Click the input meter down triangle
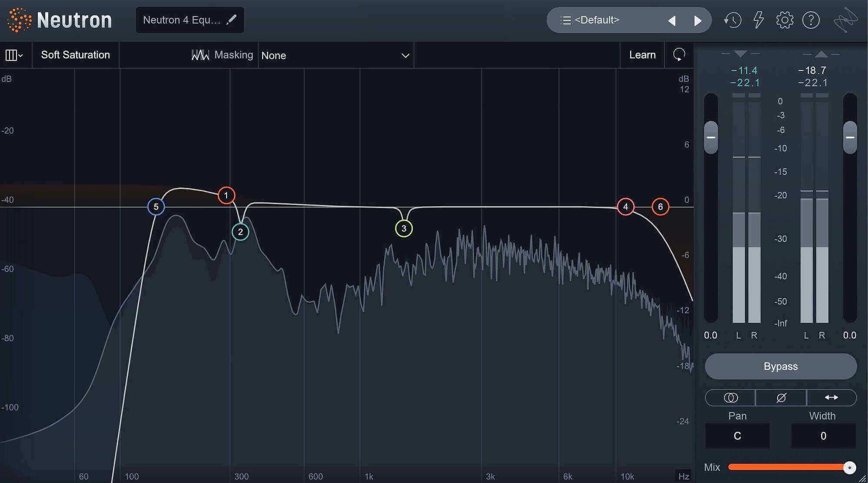The image size is (868, 483). pos(740,54)
